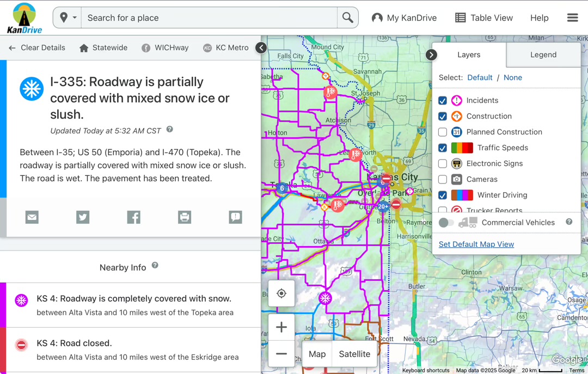The width and height of the screenshot is (588, 374).
Task: Click the search magnifying glass button
Action: click(347, 18)
